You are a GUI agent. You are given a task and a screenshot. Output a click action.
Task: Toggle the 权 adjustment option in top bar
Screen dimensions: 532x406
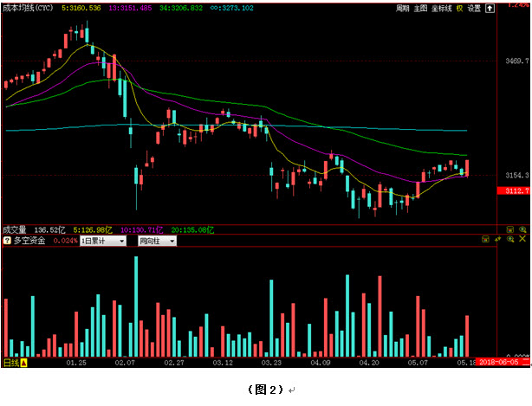[x=459, y=8]
